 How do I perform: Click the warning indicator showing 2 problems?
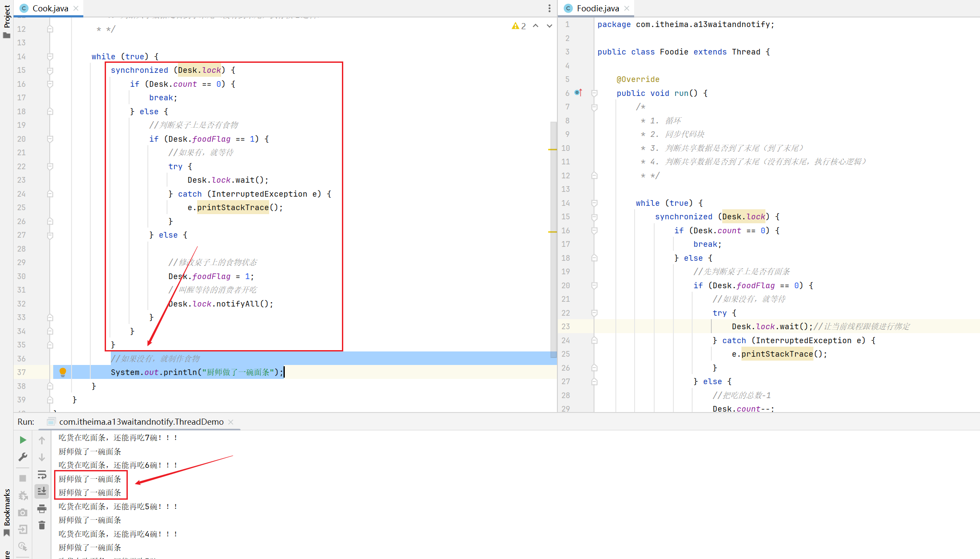(519, 26)
